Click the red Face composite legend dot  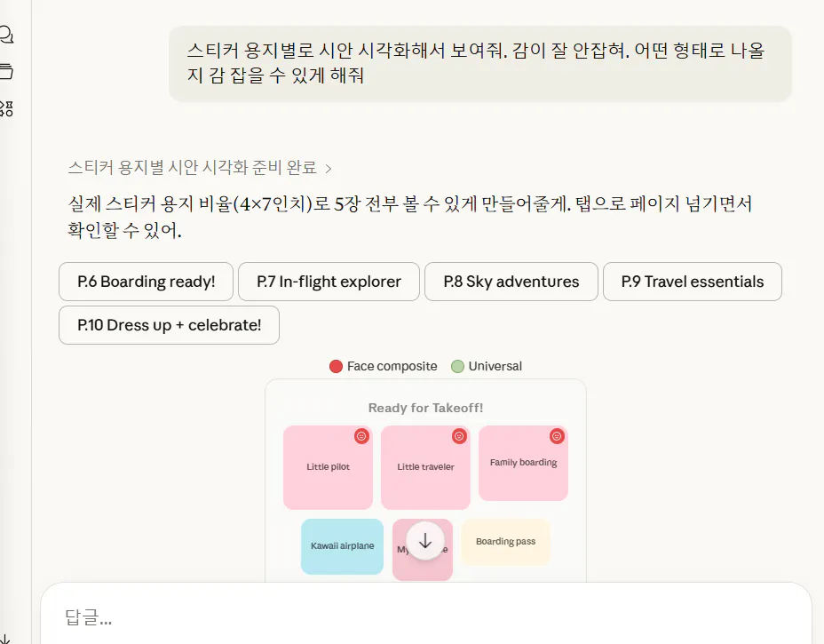(336, 366)
